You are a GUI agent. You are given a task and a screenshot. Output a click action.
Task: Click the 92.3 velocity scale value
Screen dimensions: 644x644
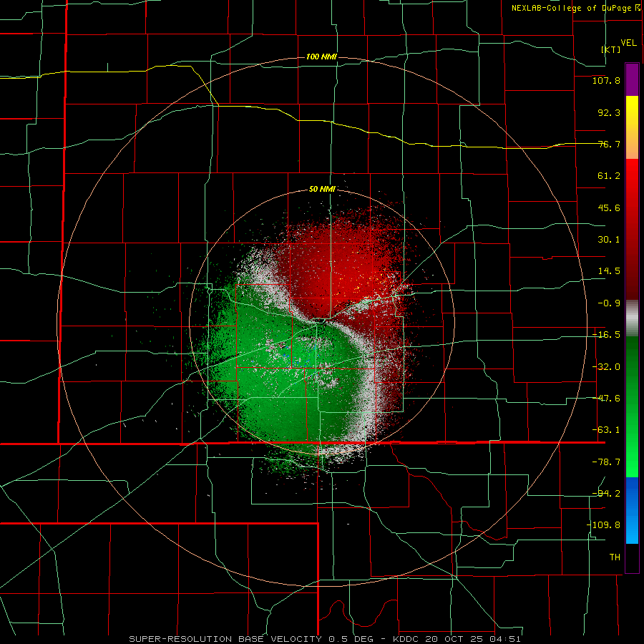point(609,112)
